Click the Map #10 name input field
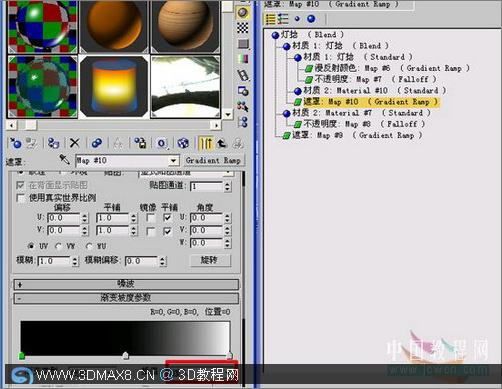This screenshot has height=389, width=502. point(122,161)
